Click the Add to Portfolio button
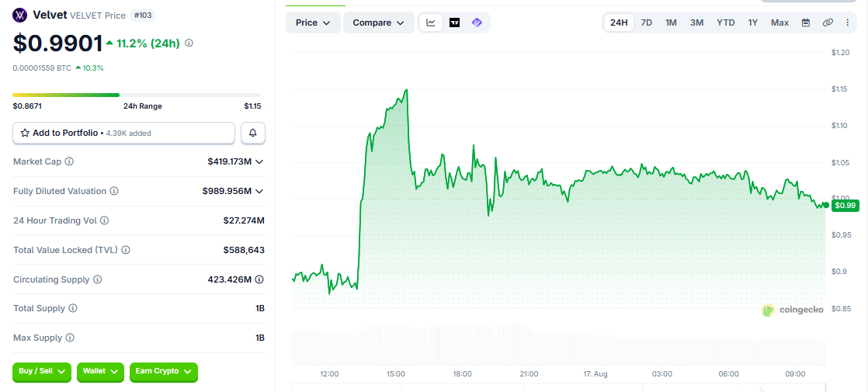Viewport: 868px width, 392px height. (x=124, y=133)
